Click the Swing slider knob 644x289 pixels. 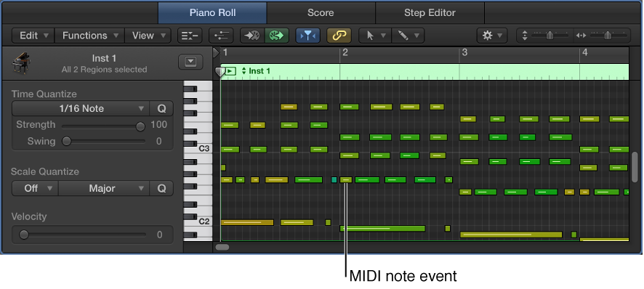66,142
